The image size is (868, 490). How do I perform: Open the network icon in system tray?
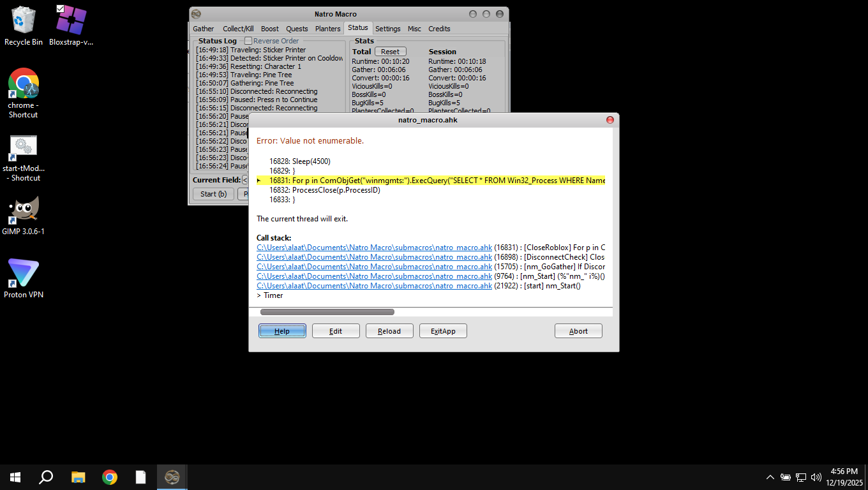coord(801,477)
